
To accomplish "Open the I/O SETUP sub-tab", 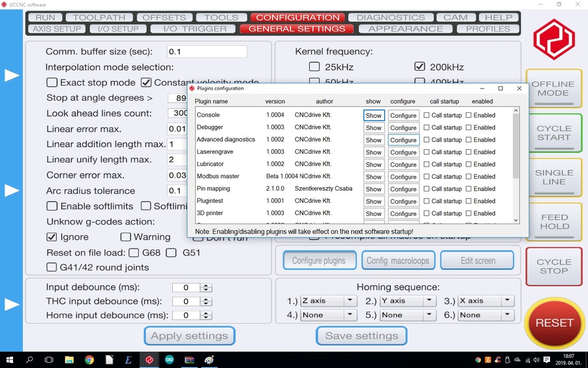I will (x=117, y=29).
